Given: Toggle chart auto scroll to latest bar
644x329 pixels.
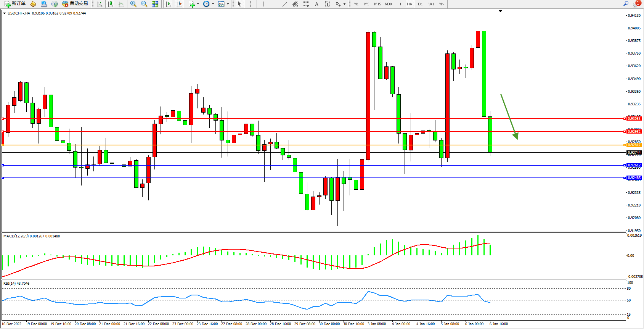Looking at the screenshot, I should (168, 4).
